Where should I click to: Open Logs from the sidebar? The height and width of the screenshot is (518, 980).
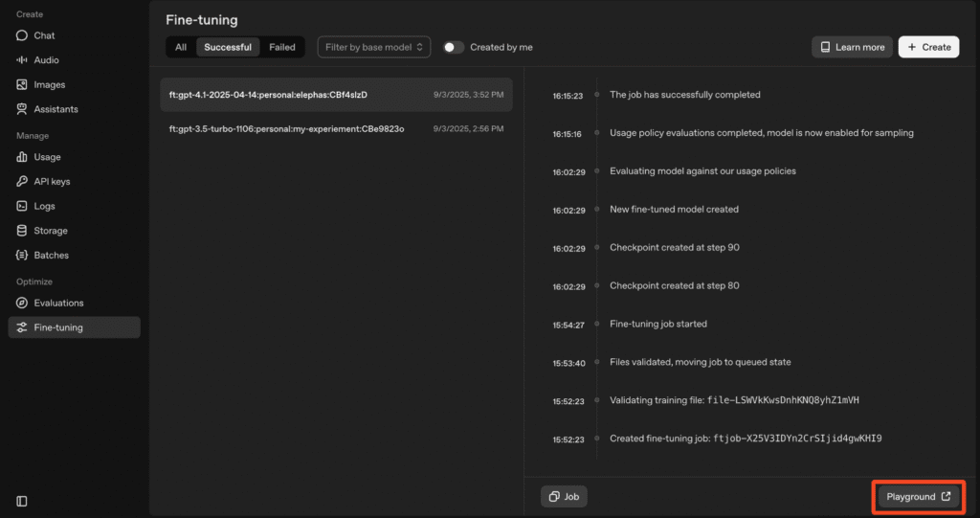pyautogui.click(x=44, y=206)
